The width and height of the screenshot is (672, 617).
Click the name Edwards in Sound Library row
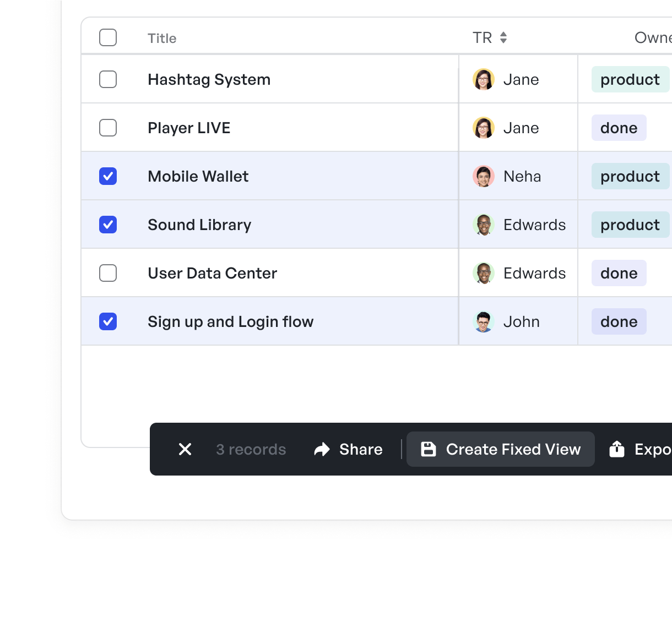click(534, 225)
